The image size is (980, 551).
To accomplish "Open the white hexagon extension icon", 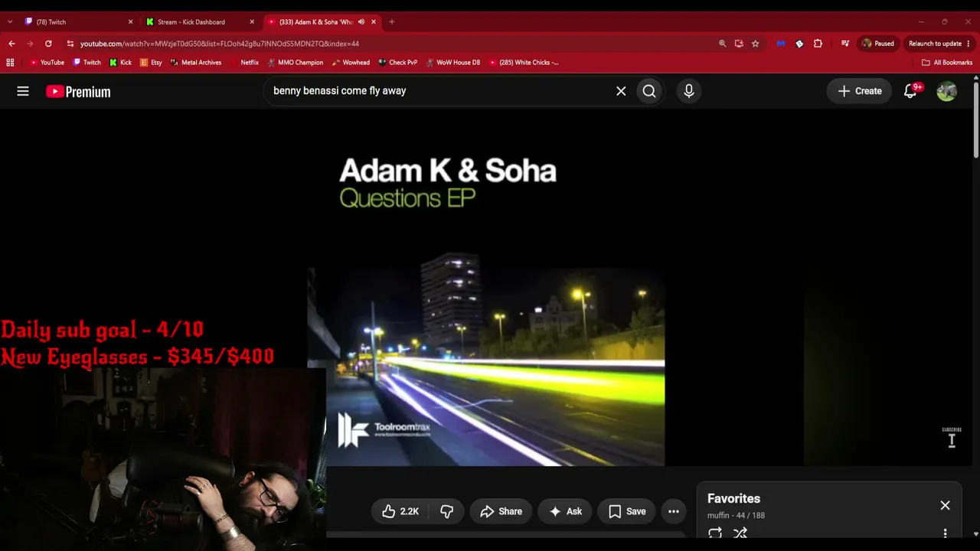I will click(x=799, y=44).
